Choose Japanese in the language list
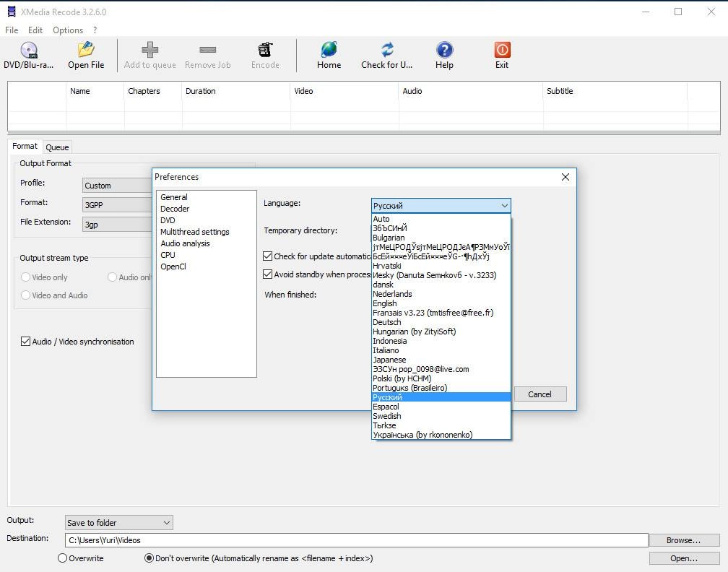This screenshot has height=572, width=728. point(441,360)
